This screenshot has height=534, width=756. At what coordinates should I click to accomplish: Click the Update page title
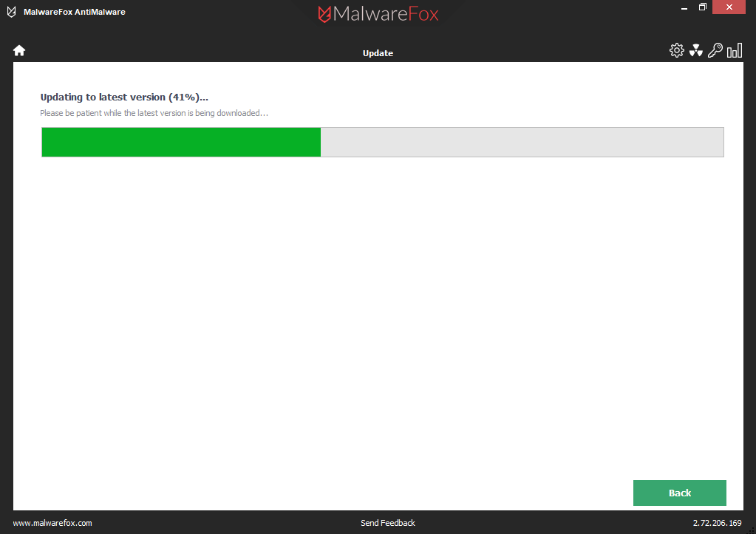(x=378, y=53)
